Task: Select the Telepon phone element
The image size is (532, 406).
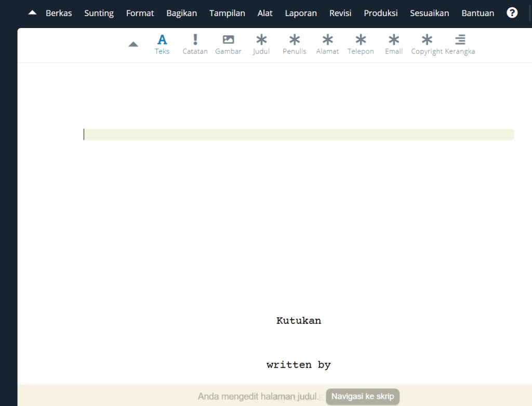Action: click(x=361, y=40)
